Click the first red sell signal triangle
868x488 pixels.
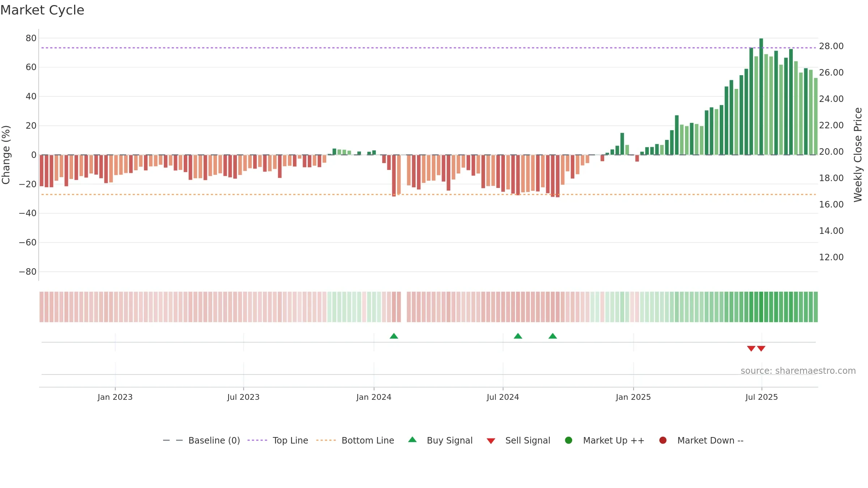[751, 348]
